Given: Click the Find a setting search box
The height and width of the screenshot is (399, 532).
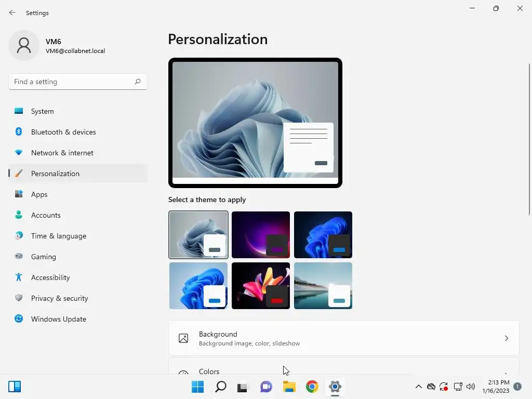Looking at the screenshot, I should 78,82.
